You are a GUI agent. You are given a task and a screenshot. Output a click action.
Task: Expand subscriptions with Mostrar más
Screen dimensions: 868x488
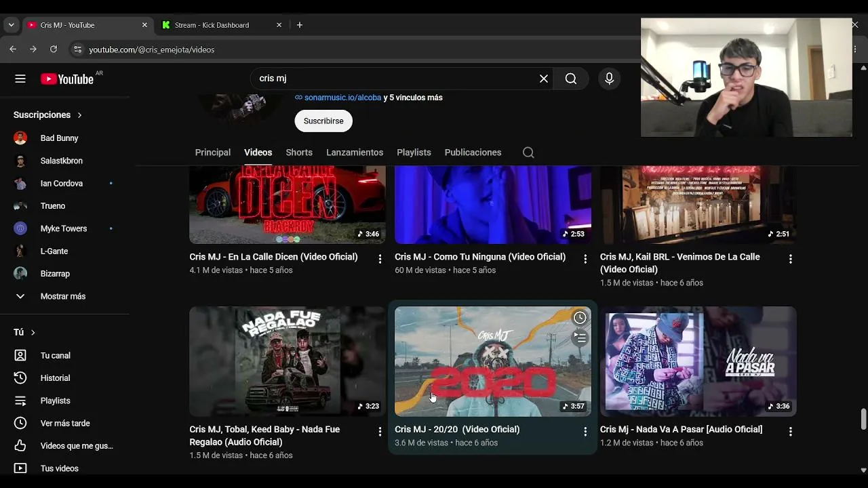64,296
